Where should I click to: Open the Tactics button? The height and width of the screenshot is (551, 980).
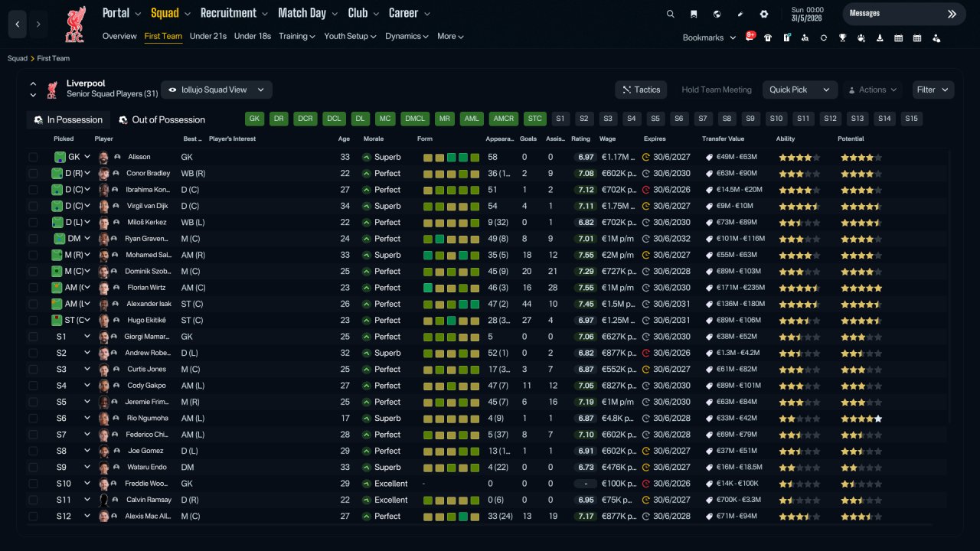[x=641, y=90]
